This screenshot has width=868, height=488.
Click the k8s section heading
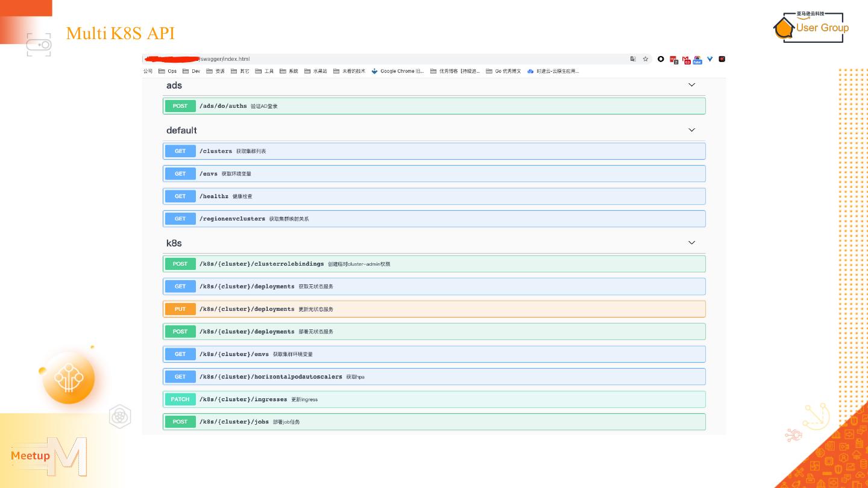174,243
